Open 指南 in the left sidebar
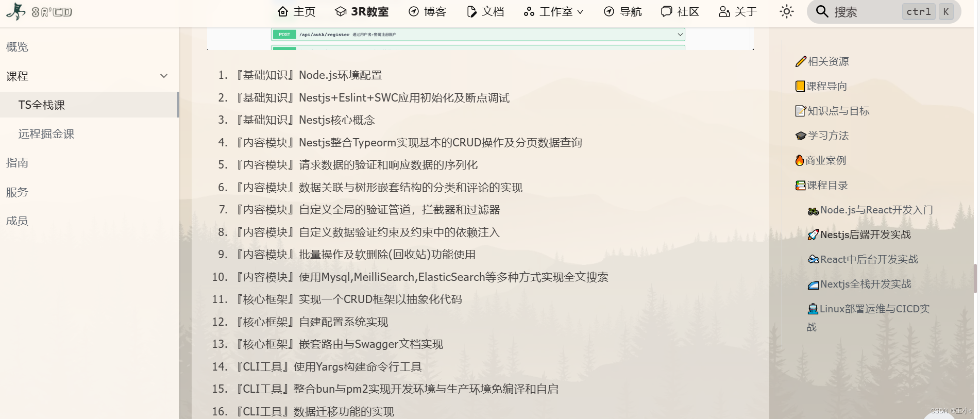 (x=17, y=163)
